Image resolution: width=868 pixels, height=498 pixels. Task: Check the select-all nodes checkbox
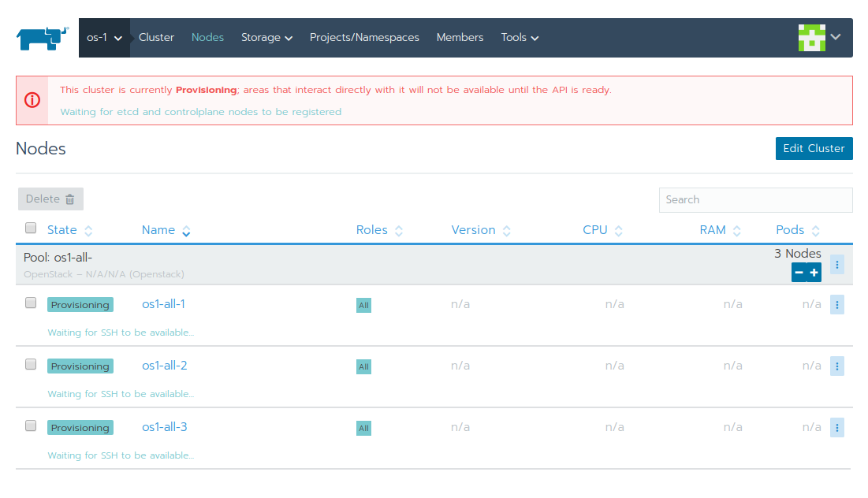30,227
